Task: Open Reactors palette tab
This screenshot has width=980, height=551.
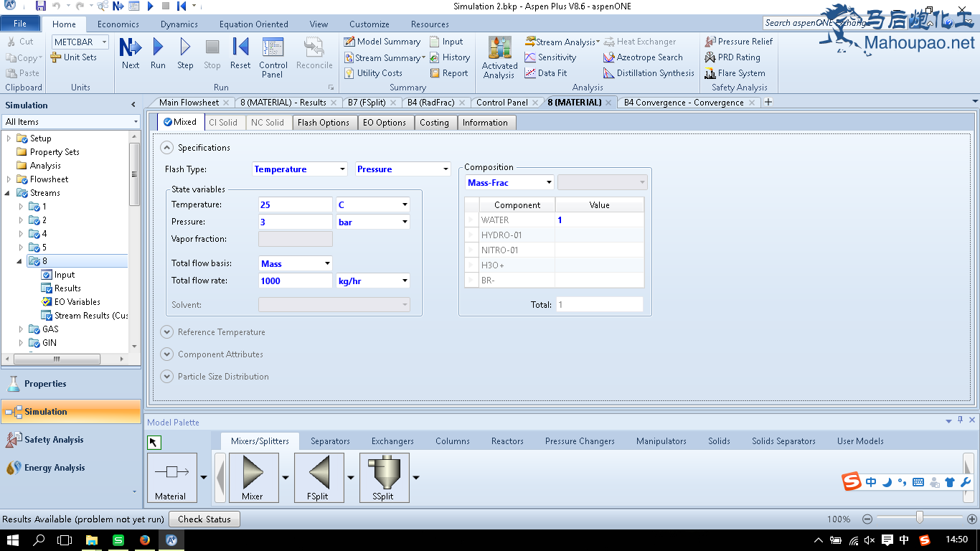Action: coord(507,441)
